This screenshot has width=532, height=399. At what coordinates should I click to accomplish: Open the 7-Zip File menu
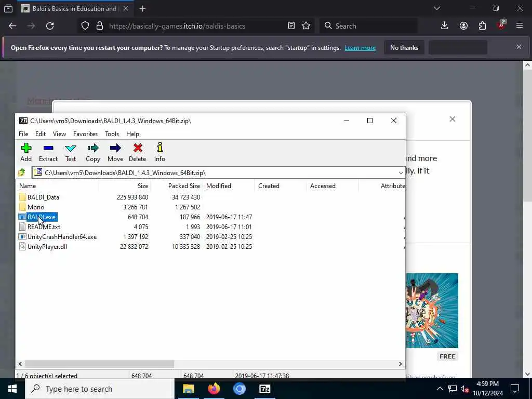tap(23, 134)
